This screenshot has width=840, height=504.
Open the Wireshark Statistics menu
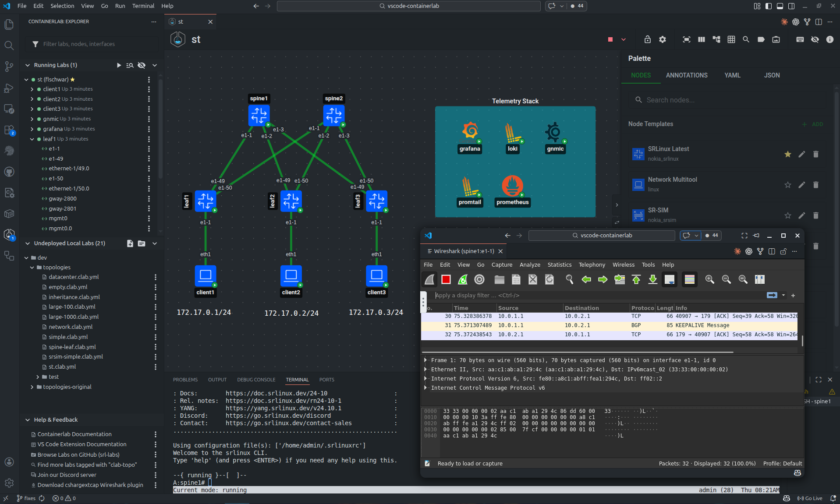(x=560, y=265)
